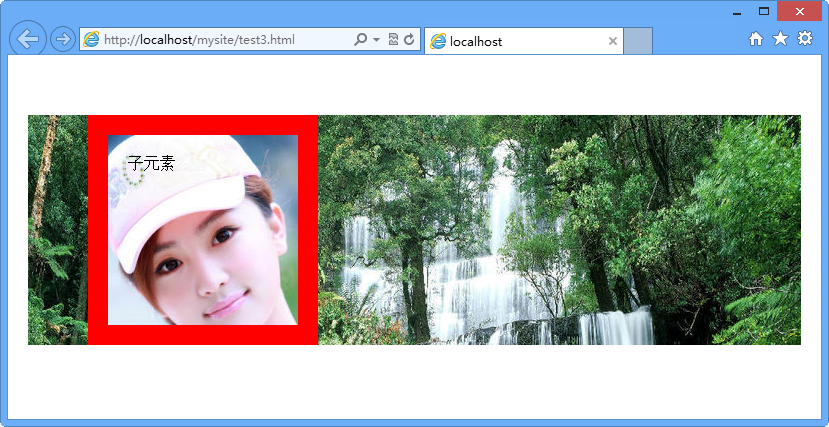Click the Forward navigation arrow
Image resolution: width=829 pixels, height=427 pixels.
coord(62,40)
